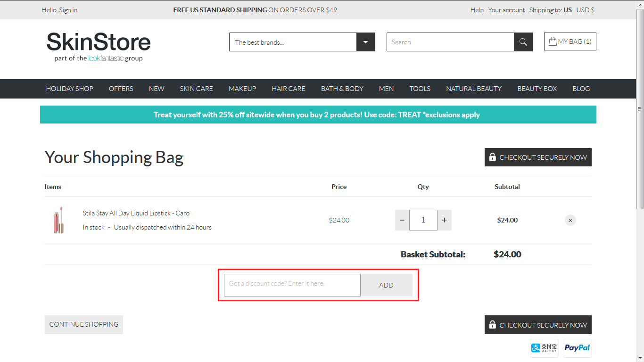Viewport: 644px width, 362px height.
Task: Click the 25% off TREAT promo banner
Action: [x=318, y=115]
